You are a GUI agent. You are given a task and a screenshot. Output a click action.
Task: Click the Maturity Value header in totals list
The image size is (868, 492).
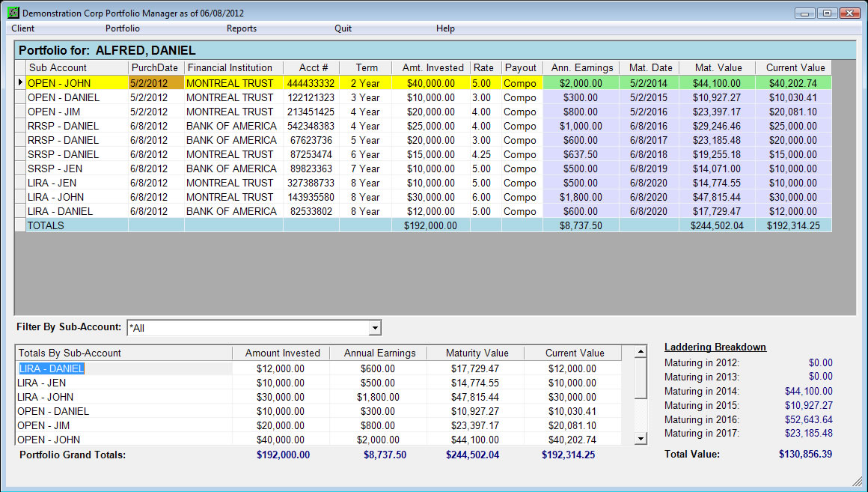coord(476,353)
